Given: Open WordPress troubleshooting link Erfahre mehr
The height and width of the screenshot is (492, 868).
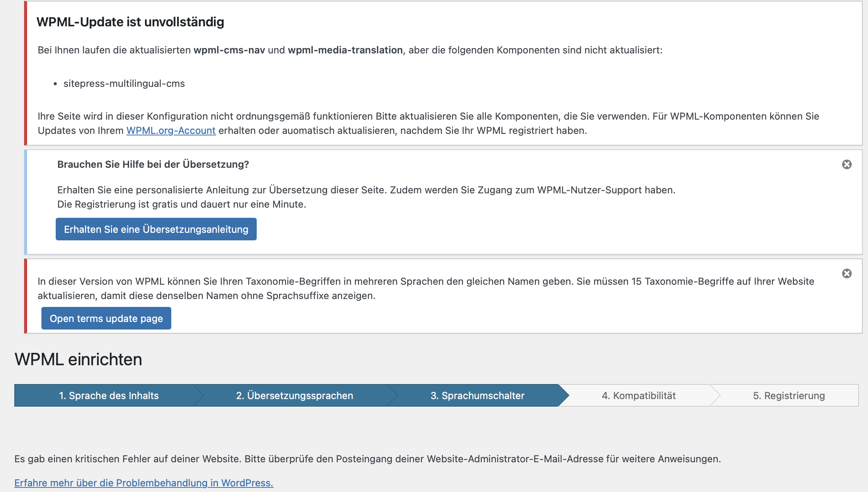Looking at the screenshot, I should point(144,483).
